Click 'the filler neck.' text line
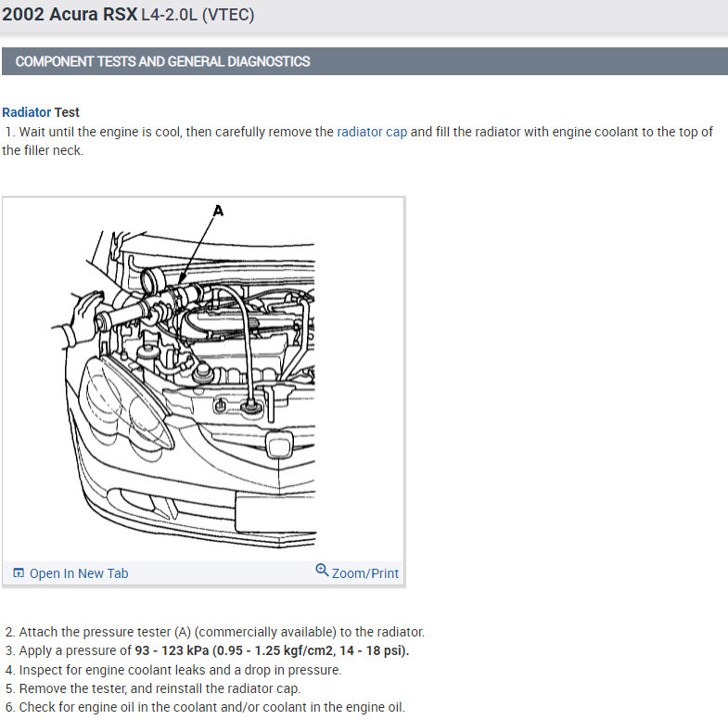 point(43,150)
